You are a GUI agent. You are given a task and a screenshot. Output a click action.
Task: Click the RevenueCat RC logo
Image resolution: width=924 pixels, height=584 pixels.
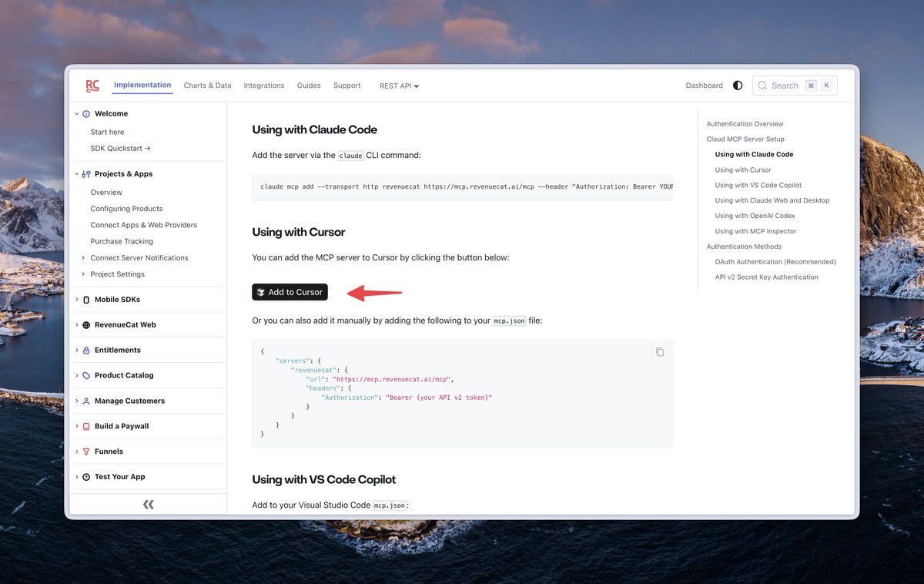92,86
